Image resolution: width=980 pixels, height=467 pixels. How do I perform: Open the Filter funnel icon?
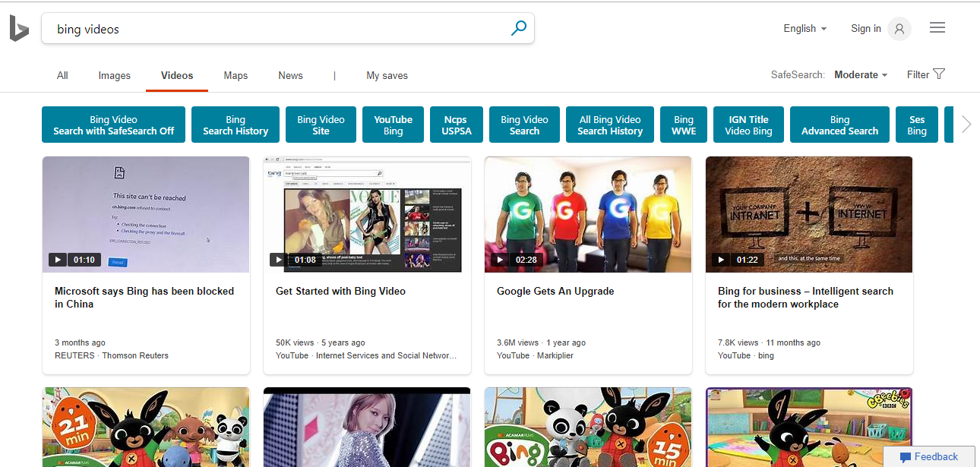point(940,74)
